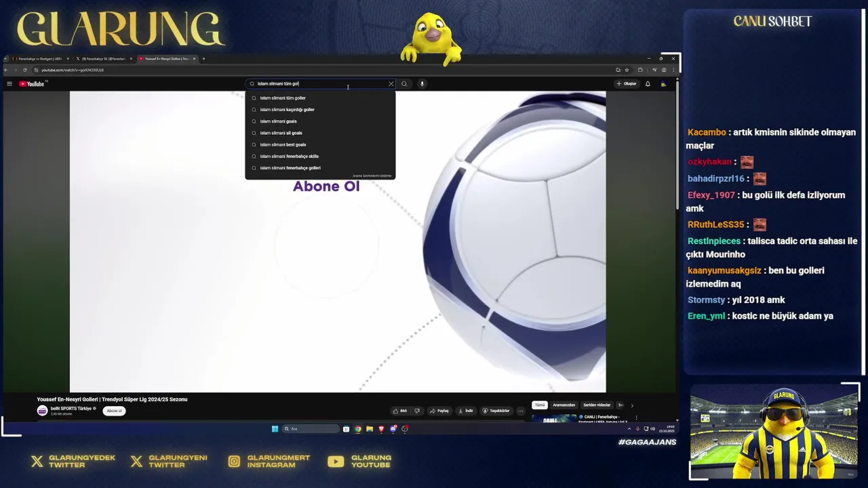
Task: Click video title Youssef En-Nesyri Golleri
Action: pyautogui.click(x=112, y=399)
